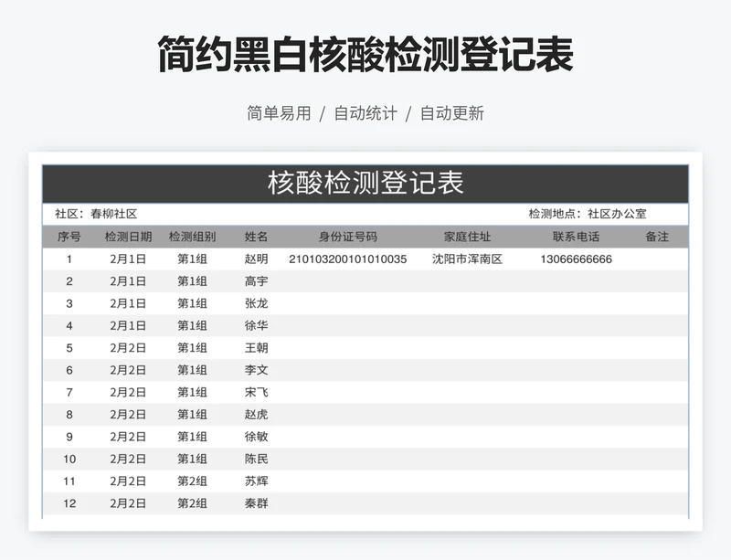Select the name cell 赵明
This screenshot has height=560, width=731.
(x=257, y=259)
